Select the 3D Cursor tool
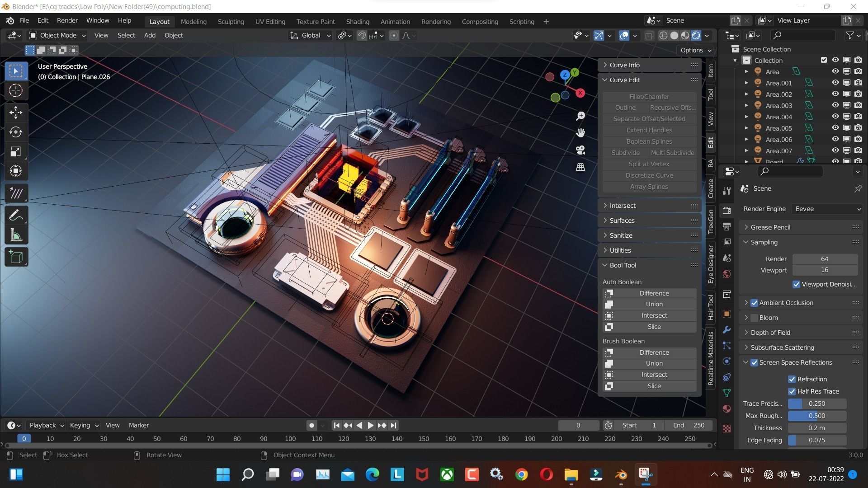This screenshot has width=868, height=488. 16,90
